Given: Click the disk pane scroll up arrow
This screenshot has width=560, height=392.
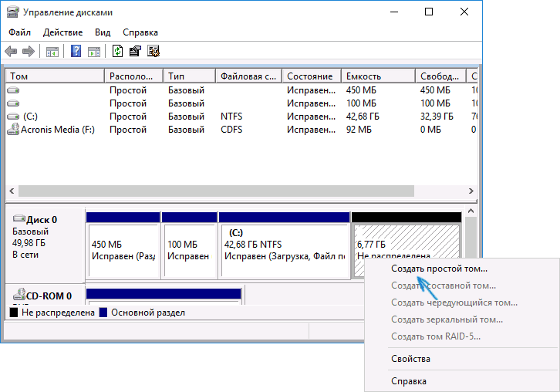Looking at the screenshot, I should tap(471, 211).
